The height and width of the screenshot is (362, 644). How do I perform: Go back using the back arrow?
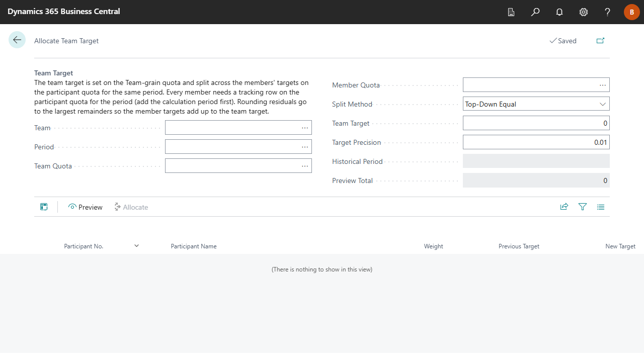17,40
